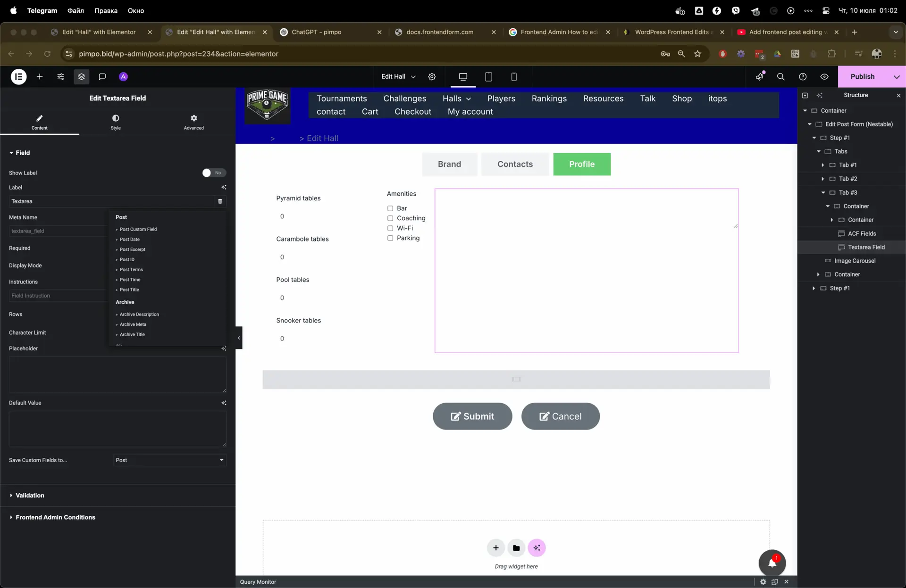Open Query Monitor settings gear
Viewport: 906px width, 588px height.
click(763, 581)
